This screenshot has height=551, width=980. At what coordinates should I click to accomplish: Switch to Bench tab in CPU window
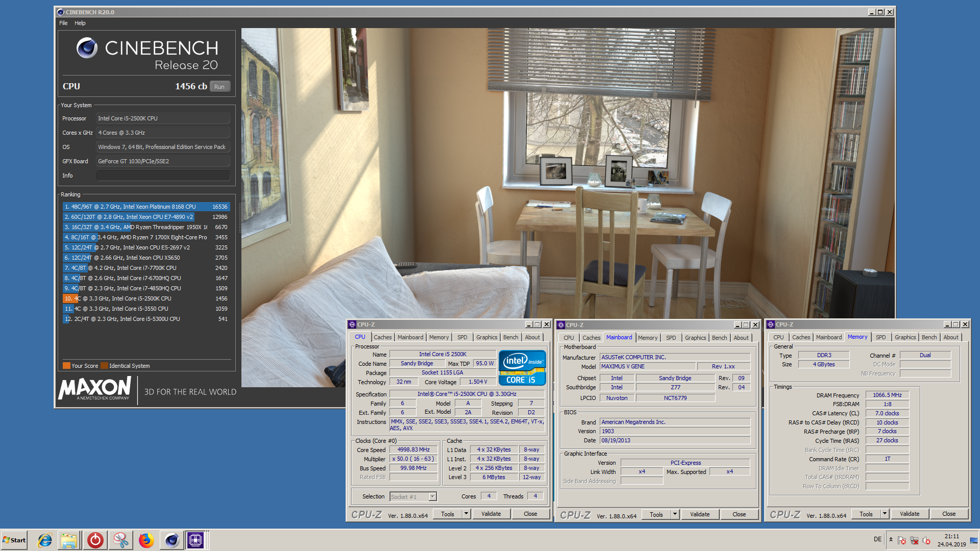click(x=510, y=337)
